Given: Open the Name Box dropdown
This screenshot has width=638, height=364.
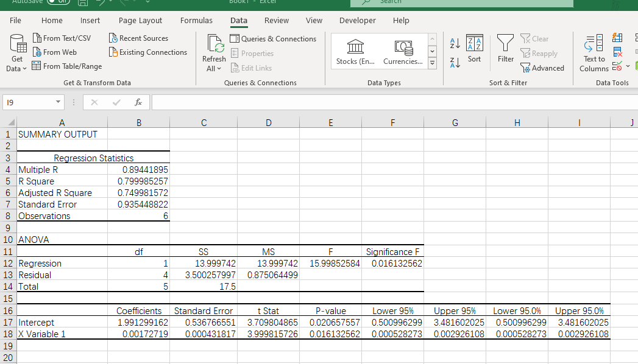Looking at the screenshot, I should (58, 102).
